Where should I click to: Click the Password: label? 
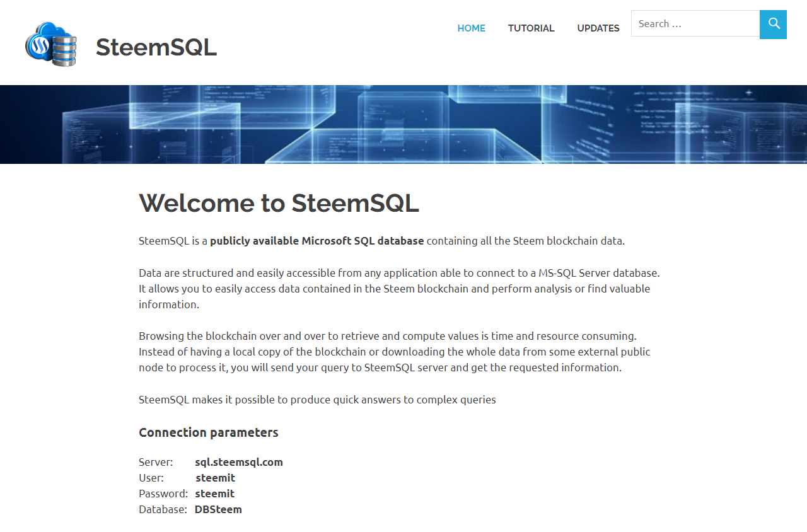(x=163, y=494)
